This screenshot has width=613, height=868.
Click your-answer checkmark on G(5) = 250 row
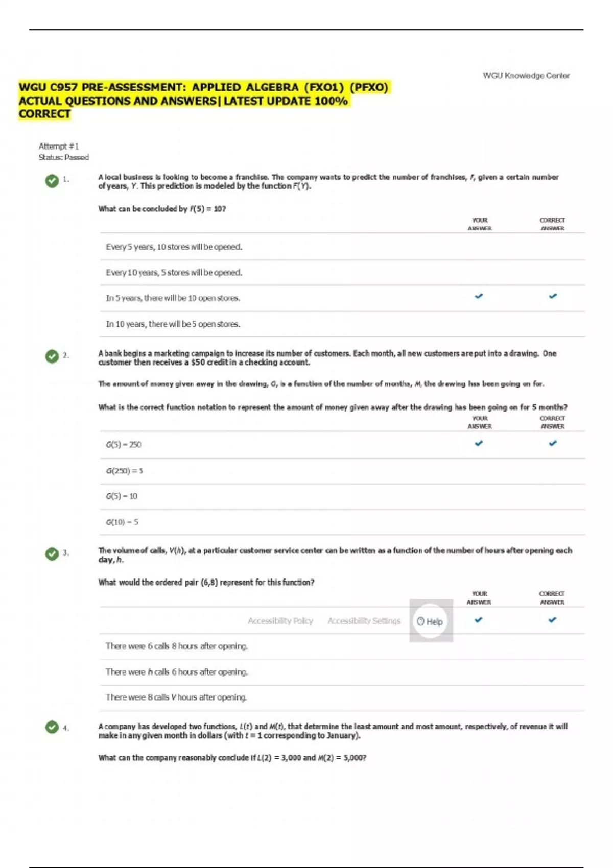479,444
